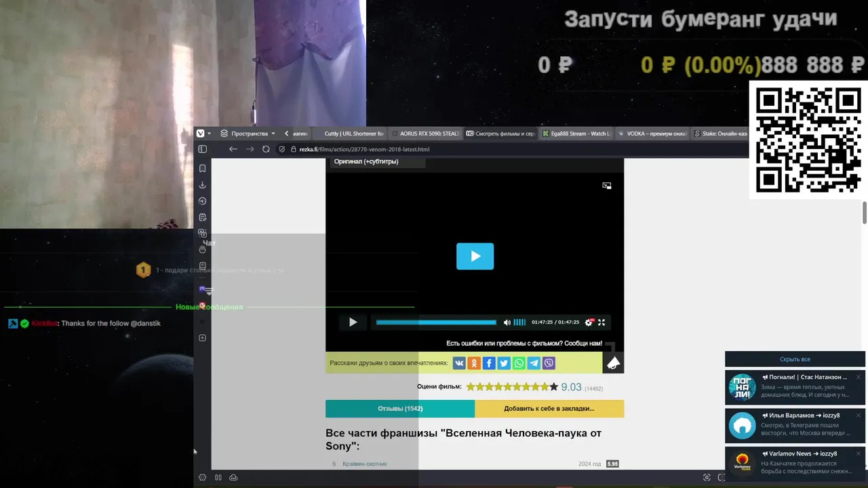Screen dimensions: 868x488
Task: Open the Downloads panel icon
Action: pos(202,184)
